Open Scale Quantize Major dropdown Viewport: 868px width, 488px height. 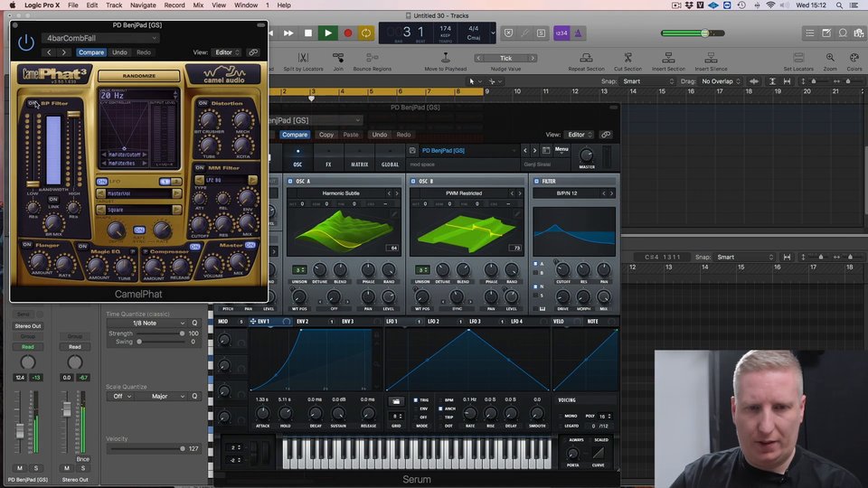tap(162, 396)
